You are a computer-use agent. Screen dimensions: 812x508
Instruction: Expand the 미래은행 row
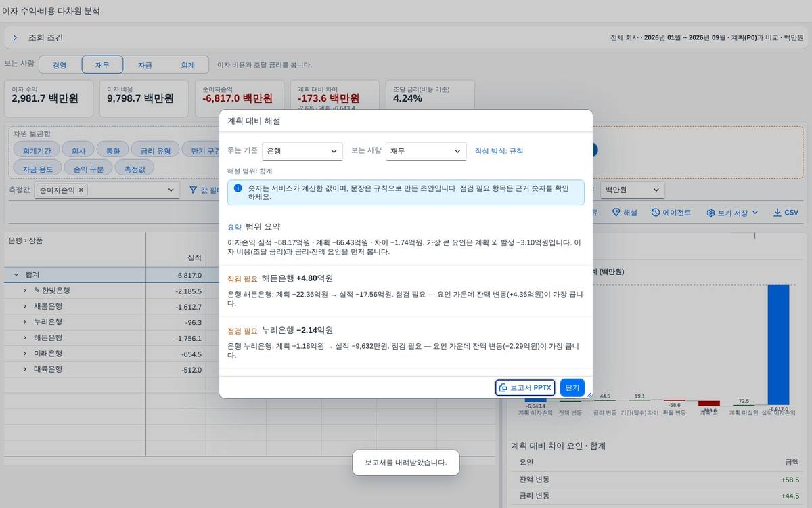[x=25, y=354]
